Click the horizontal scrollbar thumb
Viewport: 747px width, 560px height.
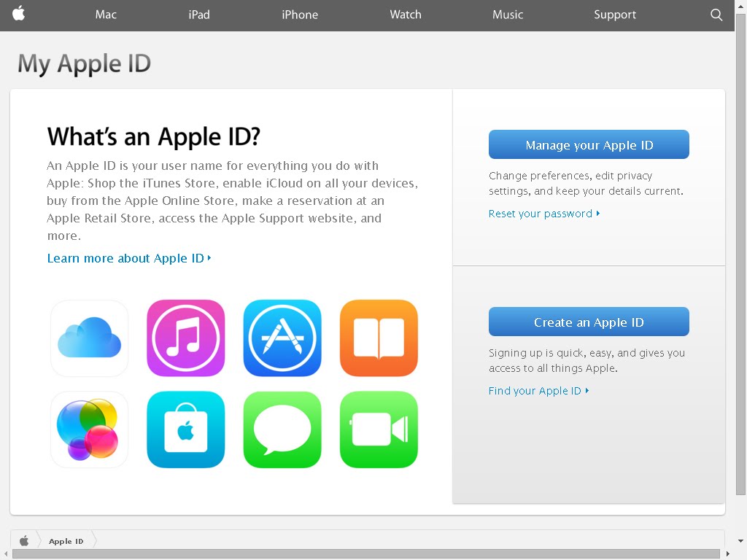pos(366,554)
